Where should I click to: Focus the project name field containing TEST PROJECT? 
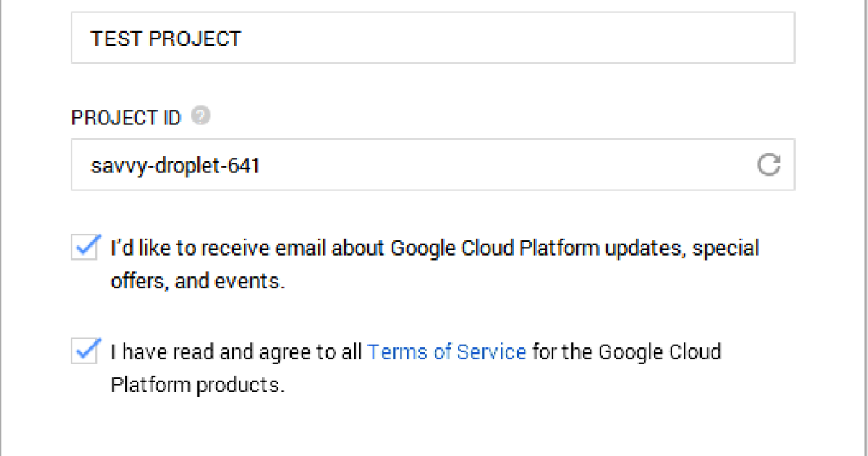[x=433, y=38]
